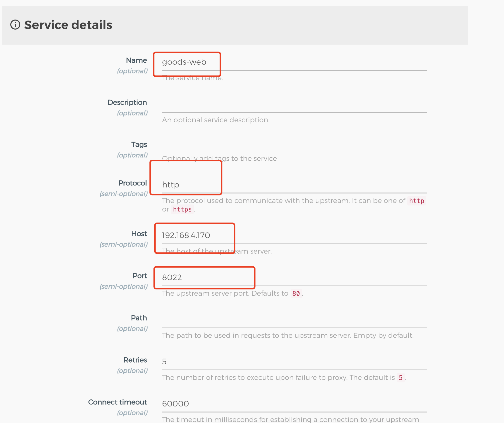Click the Tags input field
The width and height of the screenshot is (504, 423).
pos(294,145)
